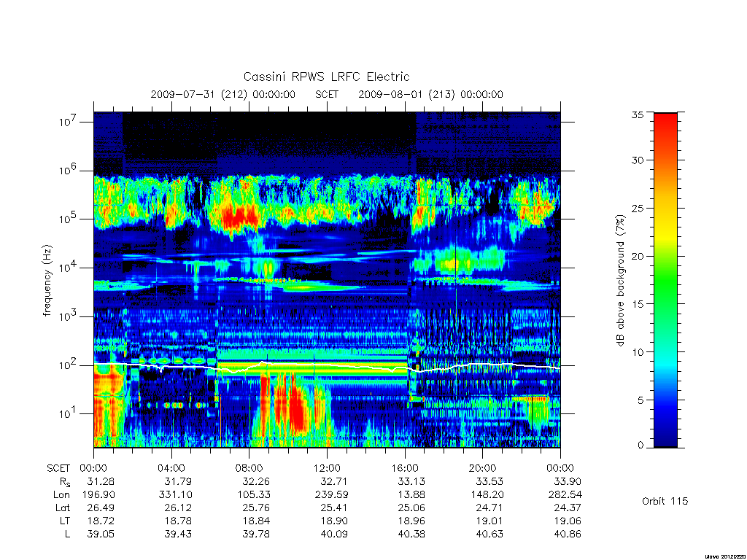Click the 'Orbit 115' text
Screen dimensions: 747x560
(x=665, y=501)
